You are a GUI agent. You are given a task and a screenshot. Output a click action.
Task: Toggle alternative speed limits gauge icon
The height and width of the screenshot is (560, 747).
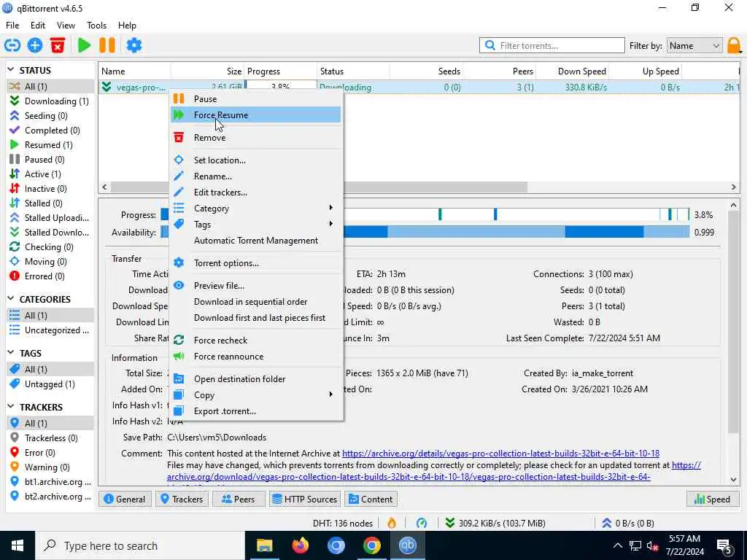[x=422, y=523]
